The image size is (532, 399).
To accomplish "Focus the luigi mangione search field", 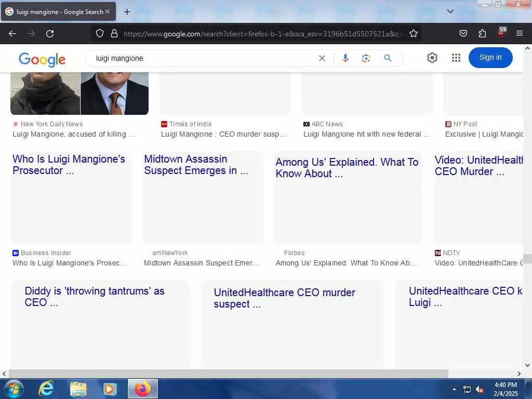I will [204, 58].
